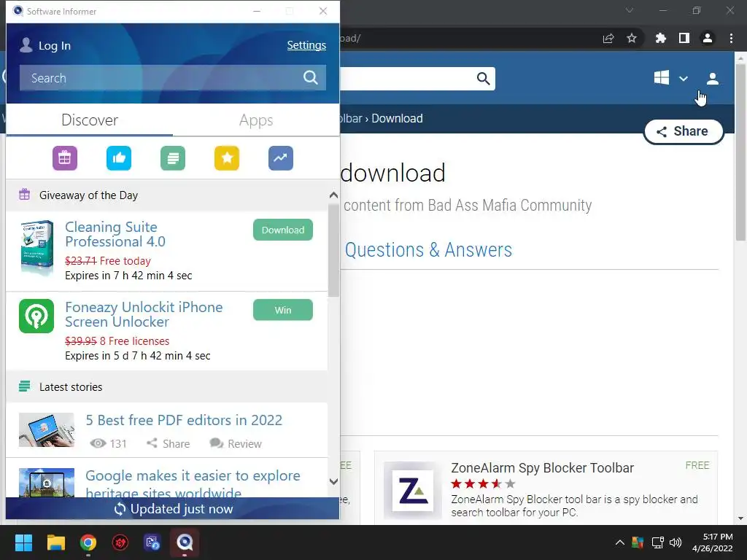Open the Windows Start button
Image resolution: width=747 pixels, height=560 pixels.
[x=23, y=542]
